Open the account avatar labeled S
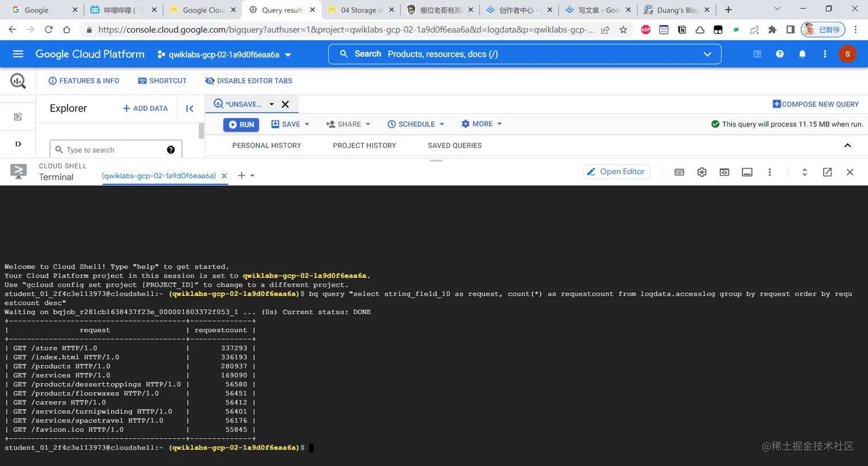This screenshot has height=466, width=868. (x=847, y=54)
